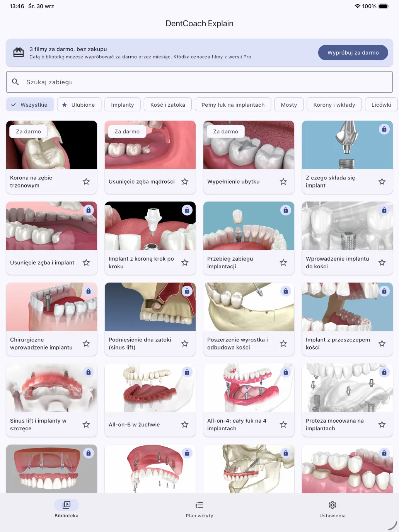Viewport: 399px width, 532px height.
Task: Click lock badge on Chirurgiczne wprowadzenie implantu
Action: coord(89,291)
